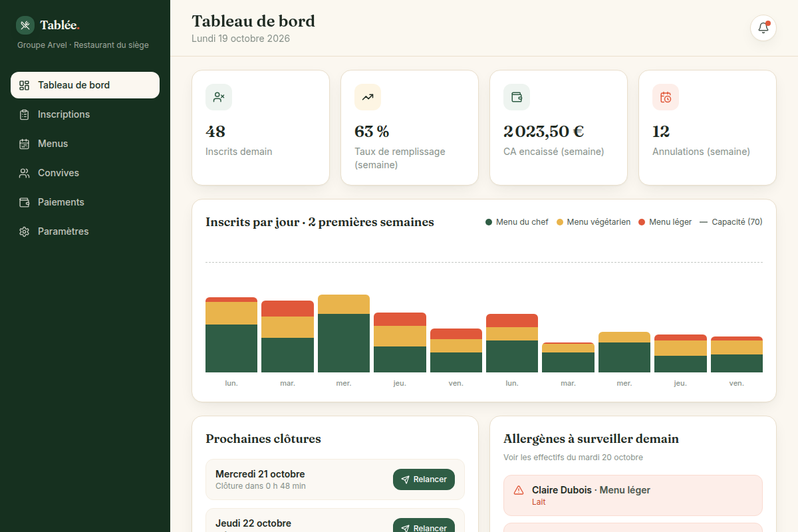Click paper-plane icon in Mercredi Relancer button
798x532 pixels.
pos(406,479)
